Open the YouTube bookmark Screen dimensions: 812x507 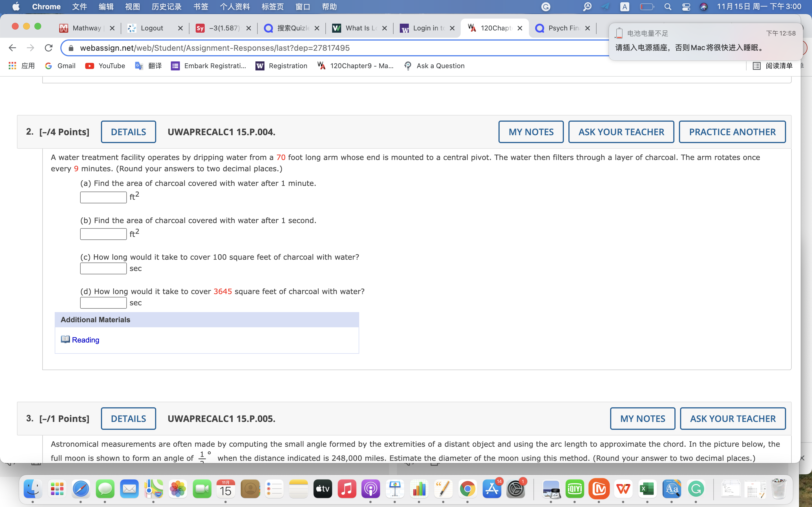point(105,66)
